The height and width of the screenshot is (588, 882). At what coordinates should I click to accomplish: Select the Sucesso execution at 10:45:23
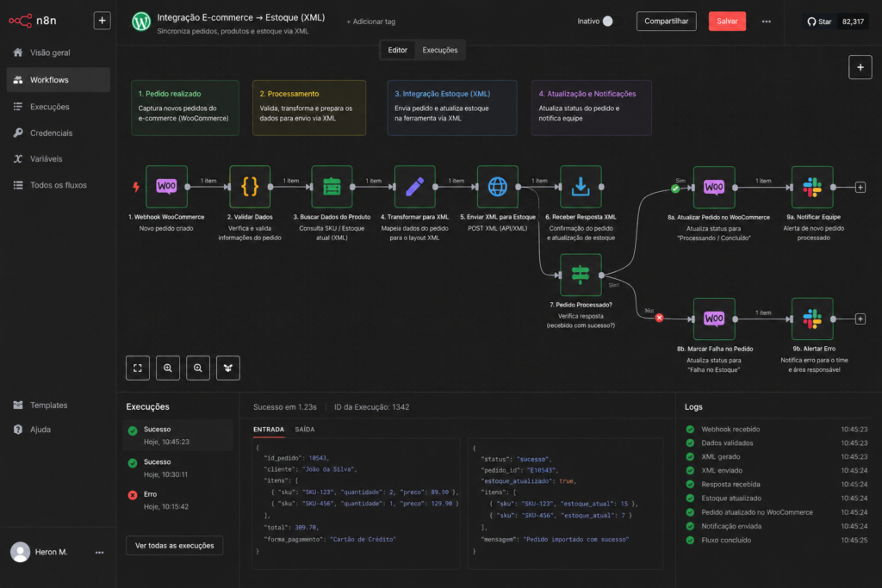tap(177, 435)
